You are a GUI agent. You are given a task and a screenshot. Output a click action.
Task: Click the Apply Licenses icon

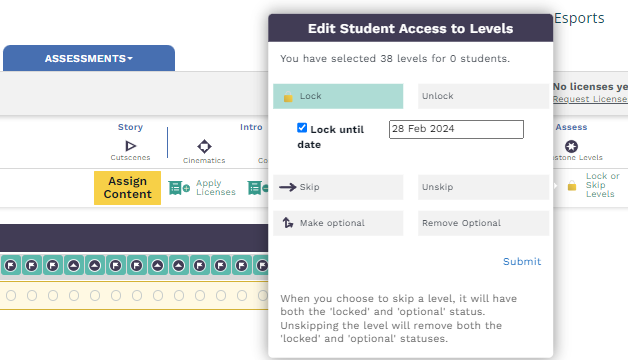point(179,188)
